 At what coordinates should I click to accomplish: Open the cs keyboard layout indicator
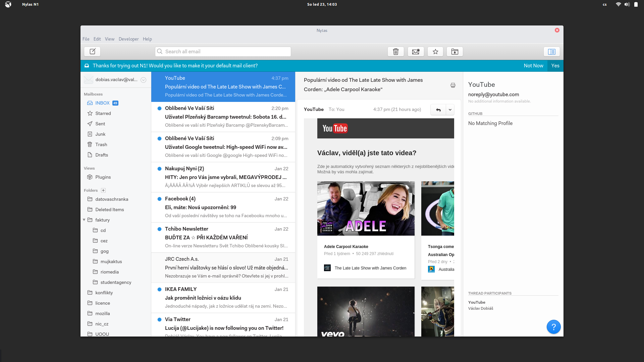(604, 4)
